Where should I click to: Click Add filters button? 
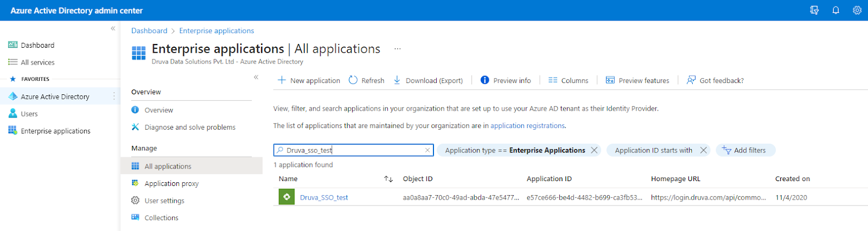tap(745, 150)
